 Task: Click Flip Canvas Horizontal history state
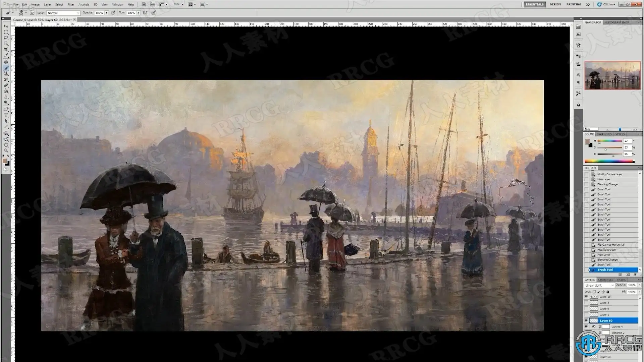click(x=610, y=245)
